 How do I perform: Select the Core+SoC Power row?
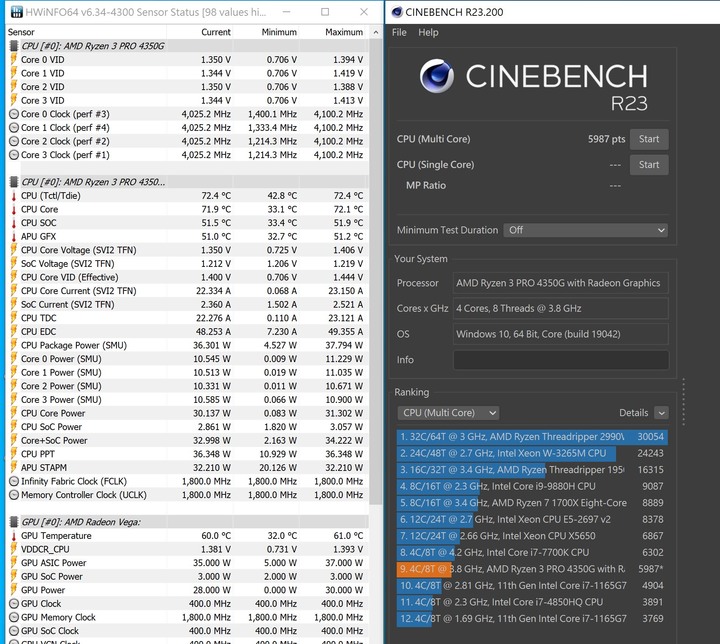187,441
